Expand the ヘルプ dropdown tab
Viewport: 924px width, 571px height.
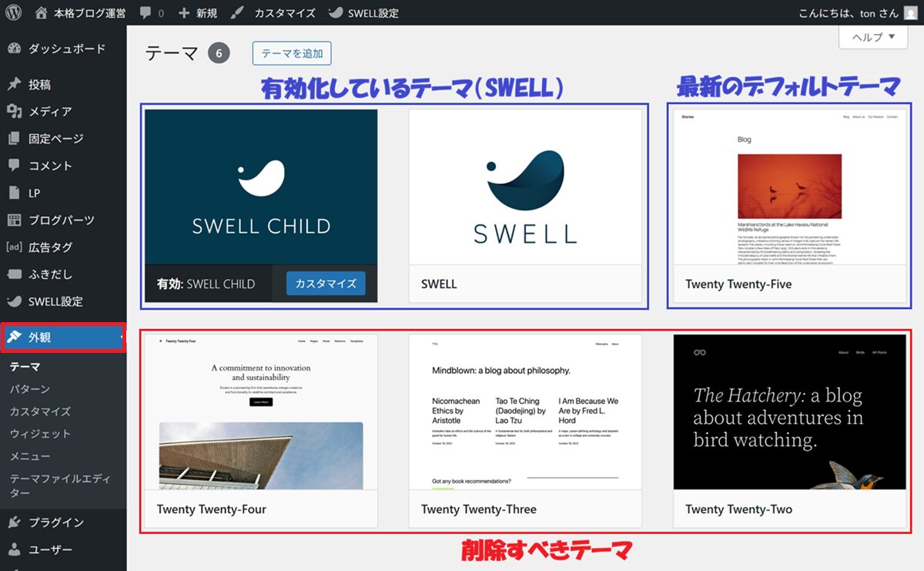click(x=873, y=37)
